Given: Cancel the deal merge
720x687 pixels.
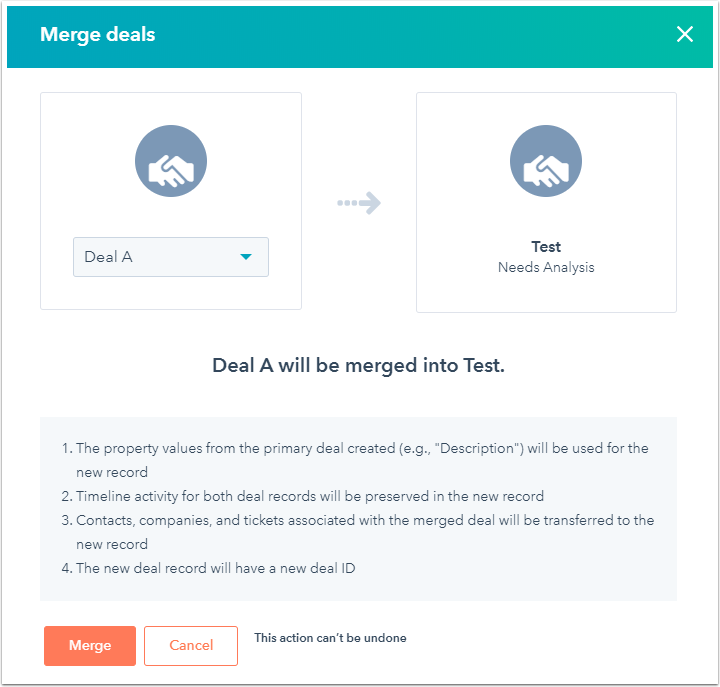Looking at the screenshot, I should click(x=191, y=645).
